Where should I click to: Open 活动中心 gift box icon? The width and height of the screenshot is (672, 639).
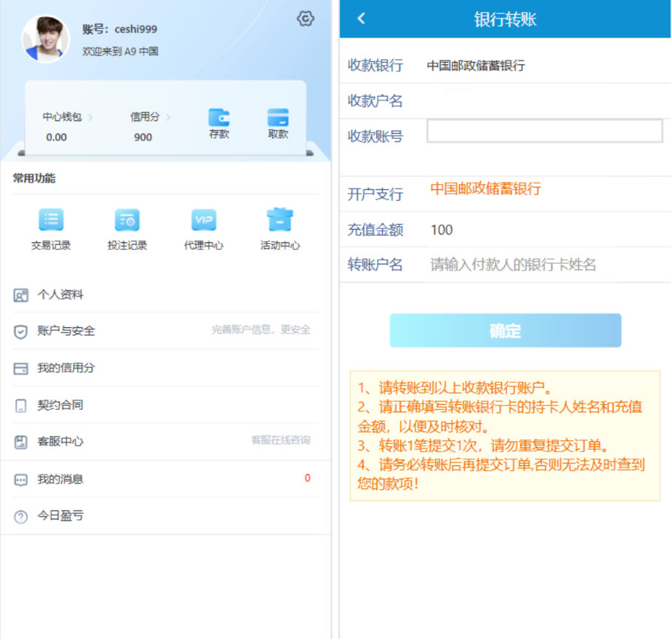pyautogui.click(x=279, y=220)
